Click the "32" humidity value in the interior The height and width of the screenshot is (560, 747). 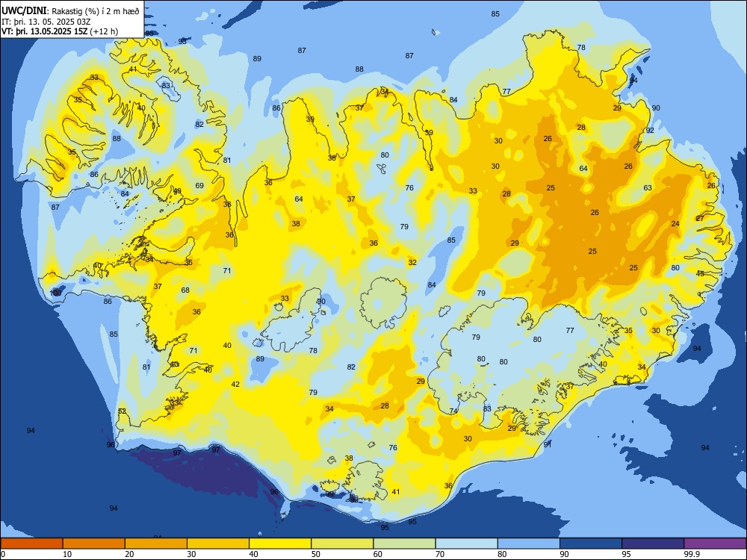tap(412, 262)
